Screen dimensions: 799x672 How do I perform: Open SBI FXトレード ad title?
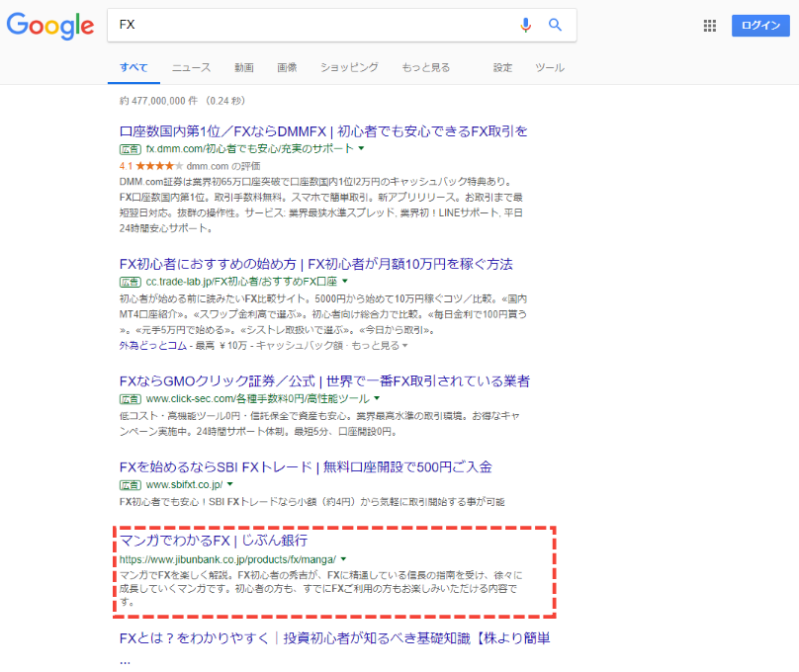306,466
